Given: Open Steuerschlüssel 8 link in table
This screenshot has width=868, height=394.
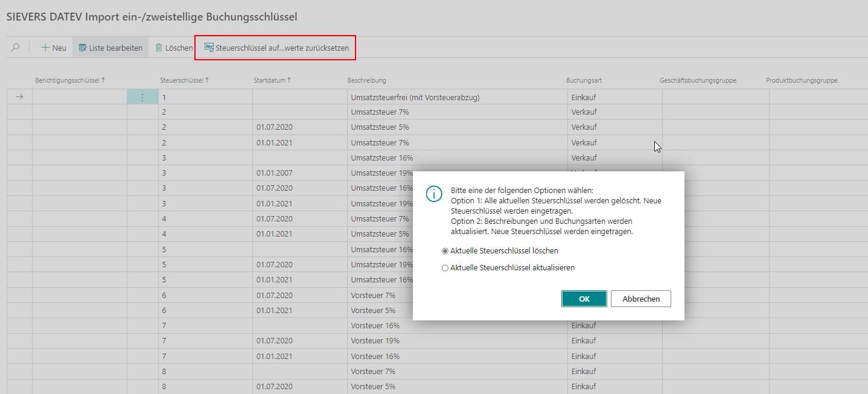Looking at the screenshot, I should (164, 371).
